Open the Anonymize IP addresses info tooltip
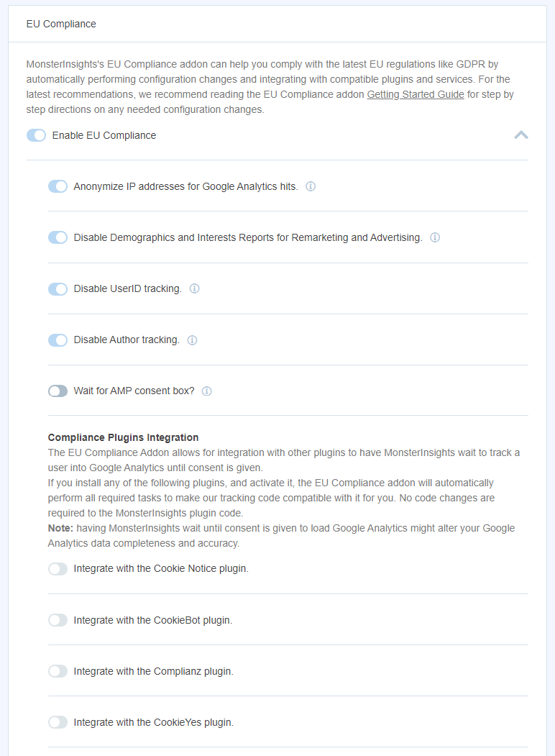The height and width of the screenshot is (756, 555). (310, 186)
